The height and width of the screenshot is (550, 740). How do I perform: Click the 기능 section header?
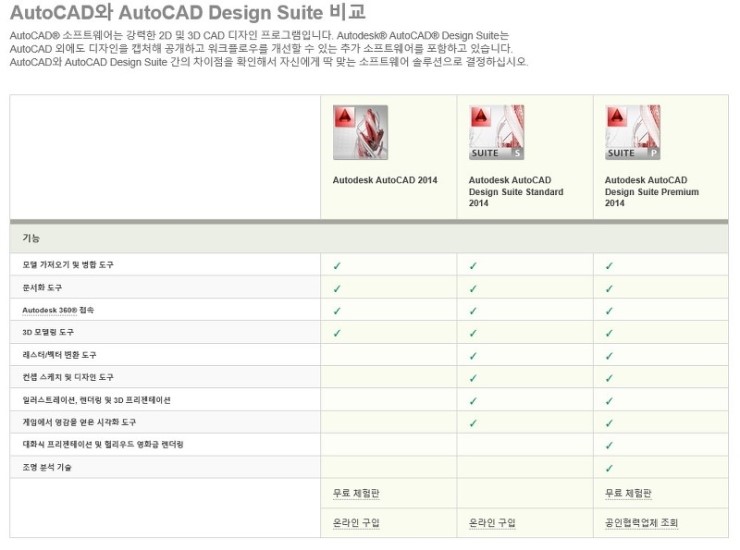(x=31, y=238)
